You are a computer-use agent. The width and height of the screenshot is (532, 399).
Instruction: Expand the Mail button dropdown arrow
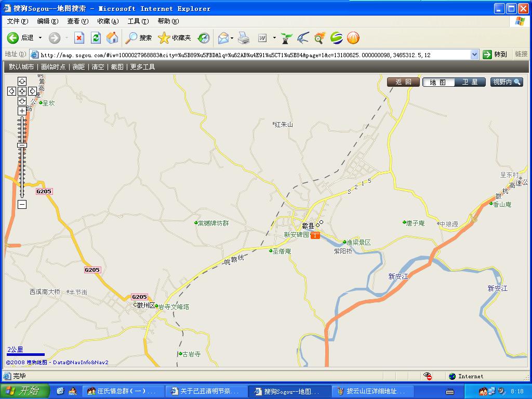[232, 38]
